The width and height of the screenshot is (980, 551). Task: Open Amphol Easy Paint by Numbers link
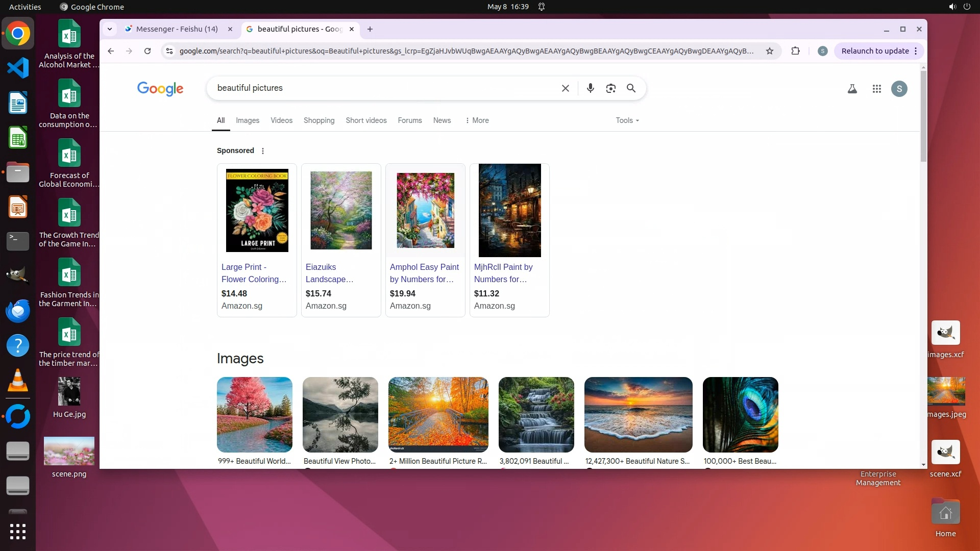coord(424,273)
